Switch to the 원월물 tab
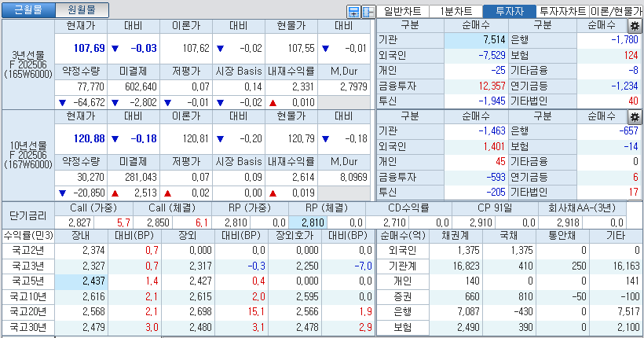Image resolution: width=644 pixels, height=338 pixels. click(x=82, y=10)
